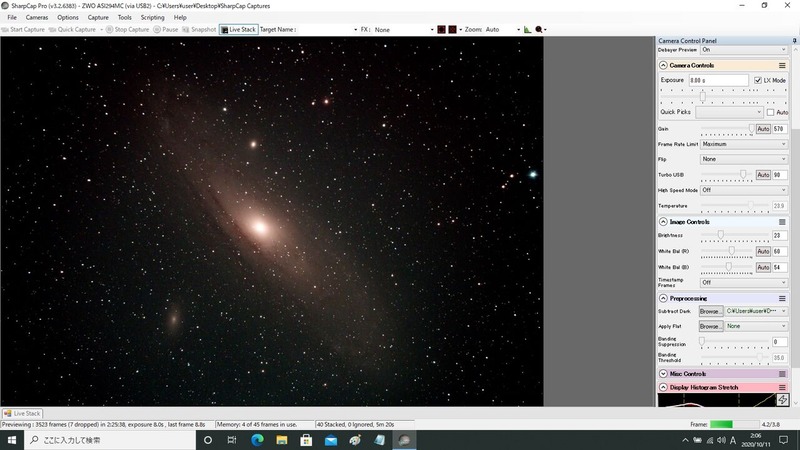The height and width of the screenshot is (450, 800).
Task: Open the Windows Start menu
Action: (x=12, y=440)
